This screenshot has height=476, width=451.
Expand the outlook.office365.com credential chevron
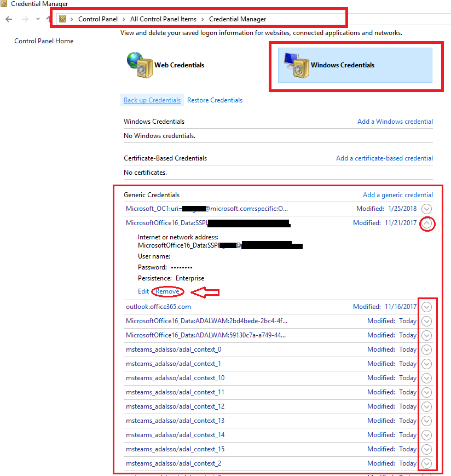tap(426, 307)
